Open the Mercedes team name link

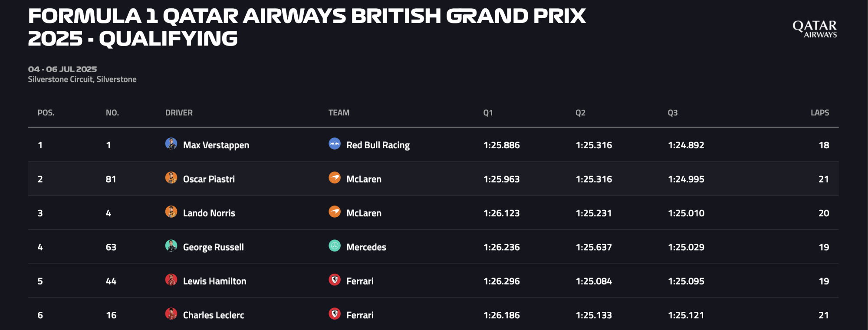coord(366,247)
